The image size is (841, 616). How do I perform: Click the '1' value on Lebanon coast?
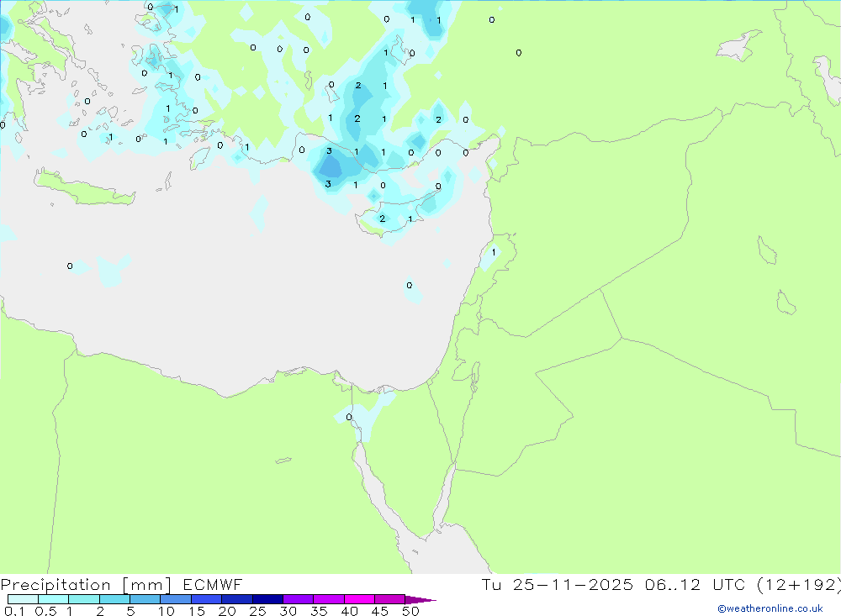click(494, 252)
